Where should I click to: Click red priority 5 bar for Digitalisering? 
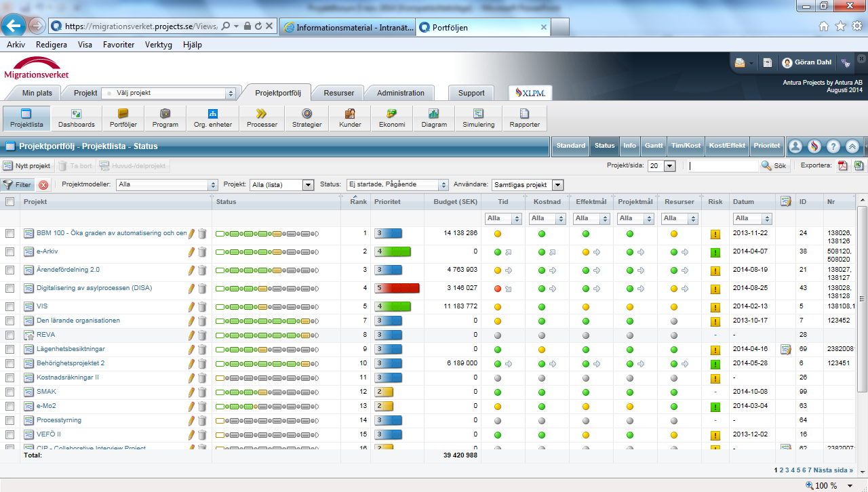(397, 288)
